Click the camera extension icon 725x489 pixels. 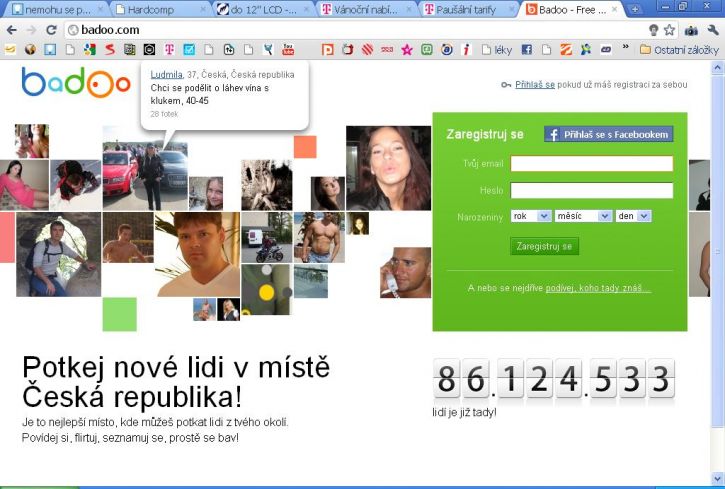tap(691, 31)
